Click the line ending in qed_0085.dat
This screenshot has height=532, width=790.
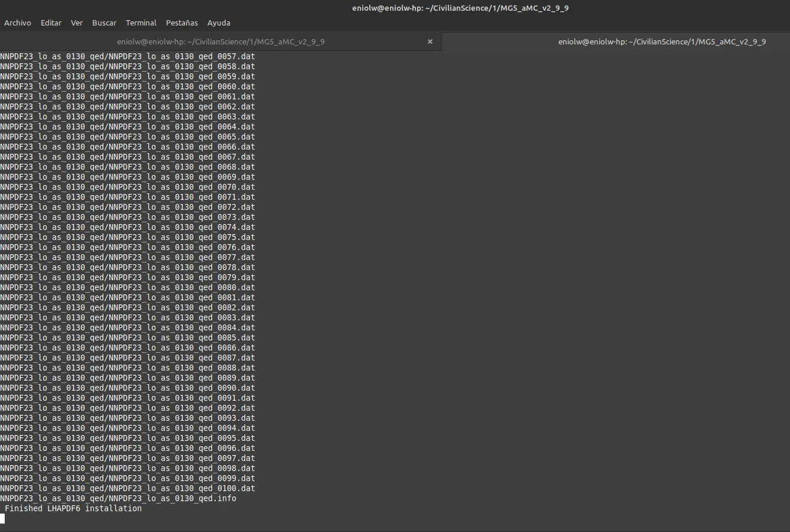(127, 338)
